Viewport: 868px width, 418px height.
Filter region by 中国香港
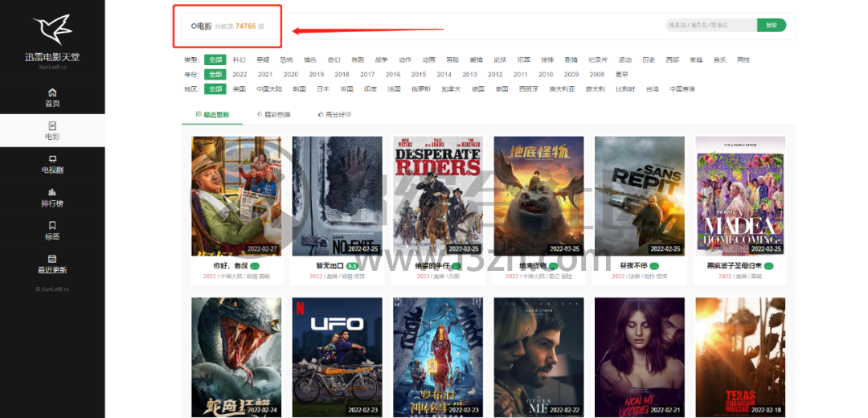(x=682, y=88)
